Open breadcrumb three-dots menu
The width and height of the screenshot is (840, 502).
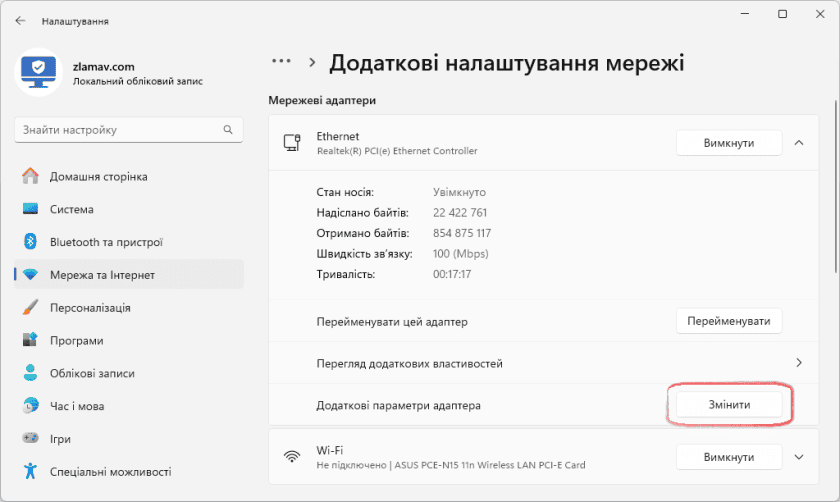(x=281, y=61)
